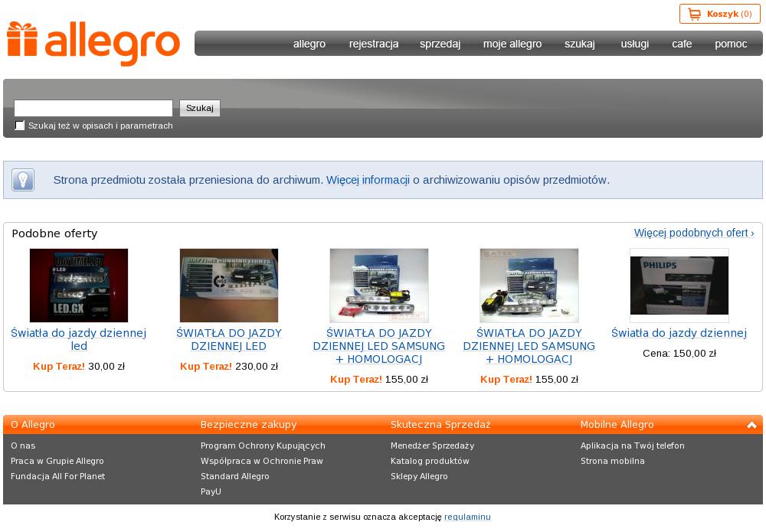Click the Podobne oferty heading
766x532 pixels.
coord(54,233)
